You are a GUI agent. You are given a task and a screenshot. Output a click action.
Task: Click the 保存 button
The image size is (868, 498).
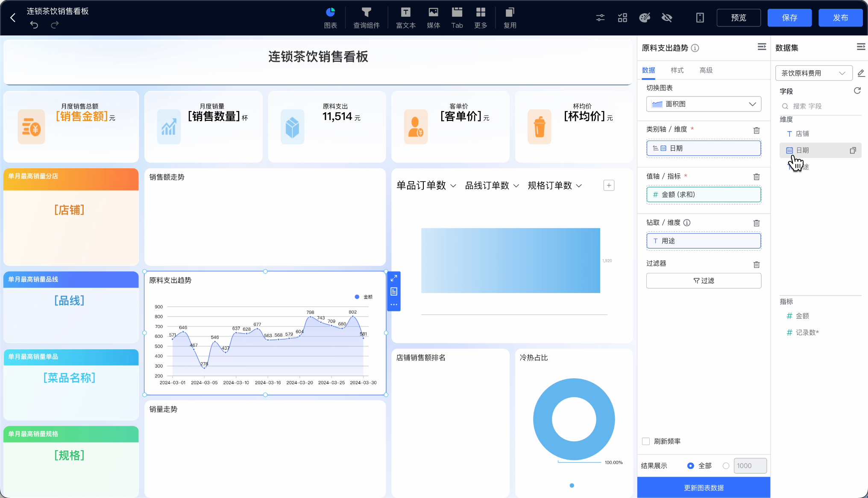click(789, 18)
